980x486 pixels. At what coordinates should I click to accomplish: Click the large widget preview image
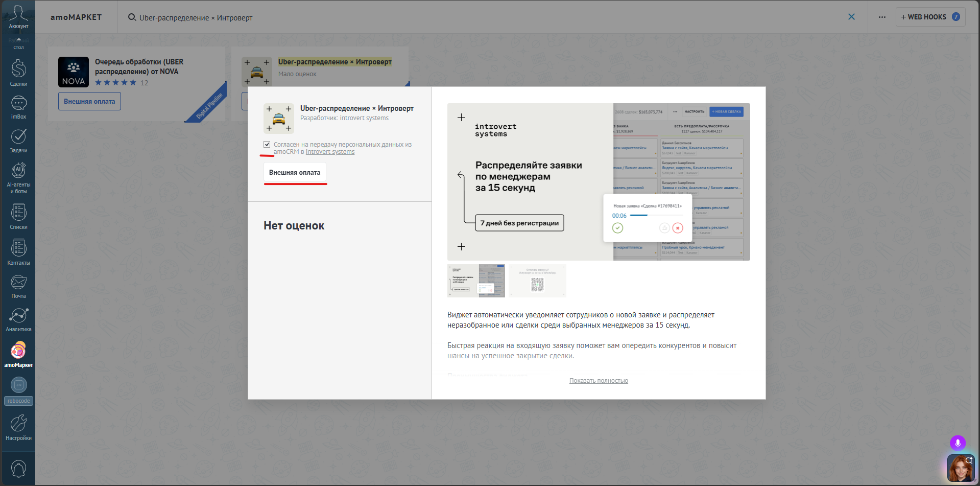[599, 182]
